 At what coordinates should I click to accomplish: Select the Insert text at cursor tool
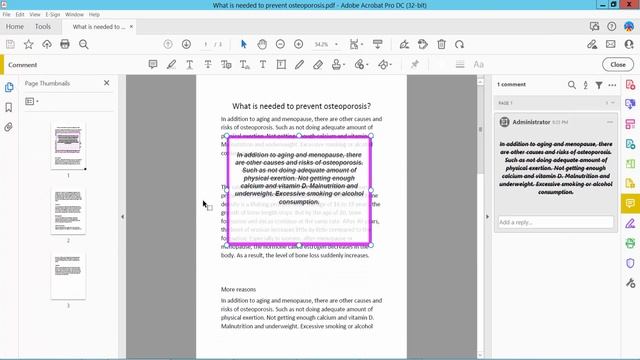pos(244,64)
